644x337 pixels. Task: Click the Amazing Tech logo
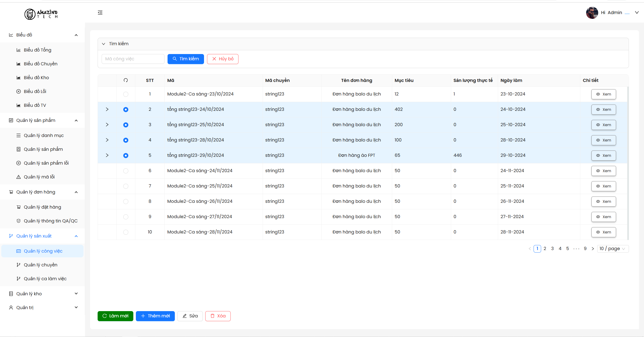click(41, 14)
